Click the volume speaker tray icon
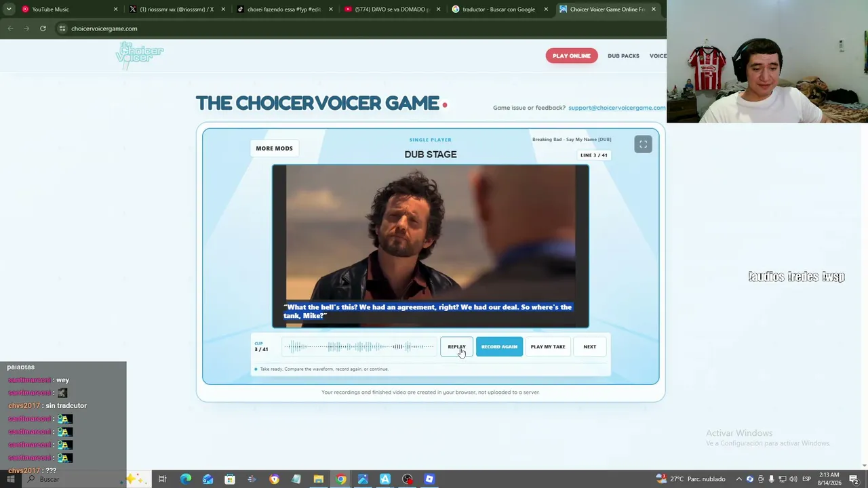 coord(793,479)
